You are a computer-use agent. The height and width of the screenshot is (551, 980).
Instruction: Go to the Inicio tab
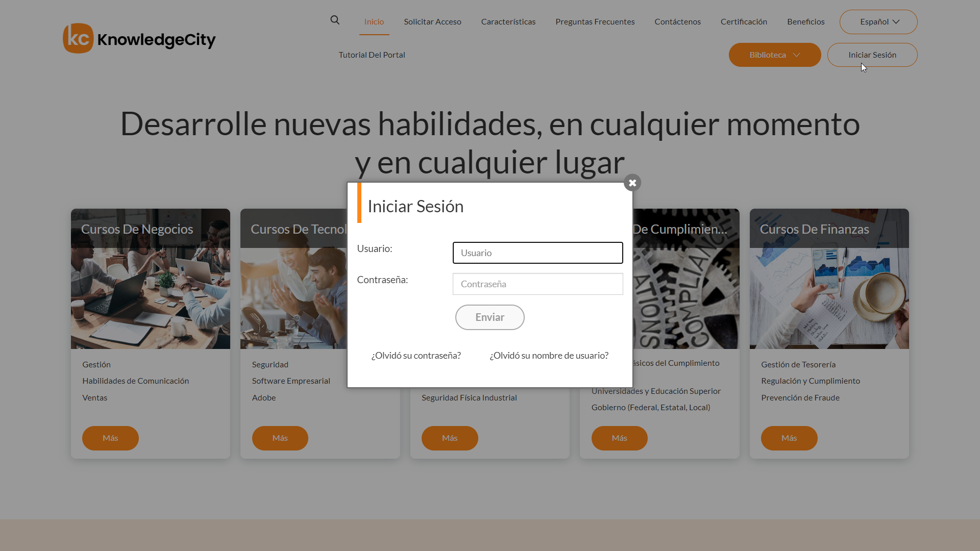[374, 21]
